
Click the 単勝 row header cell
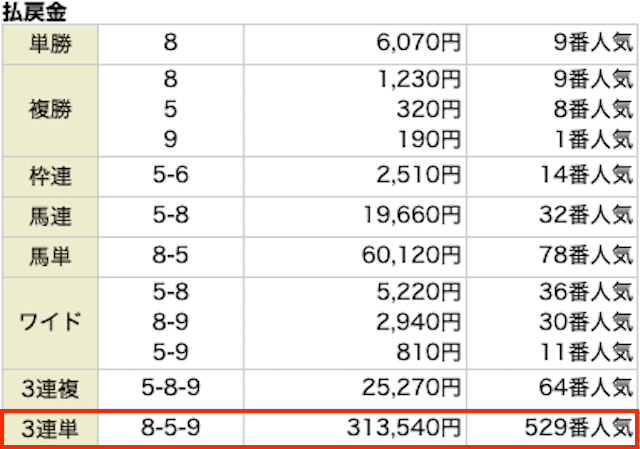[x=50, y=44]
